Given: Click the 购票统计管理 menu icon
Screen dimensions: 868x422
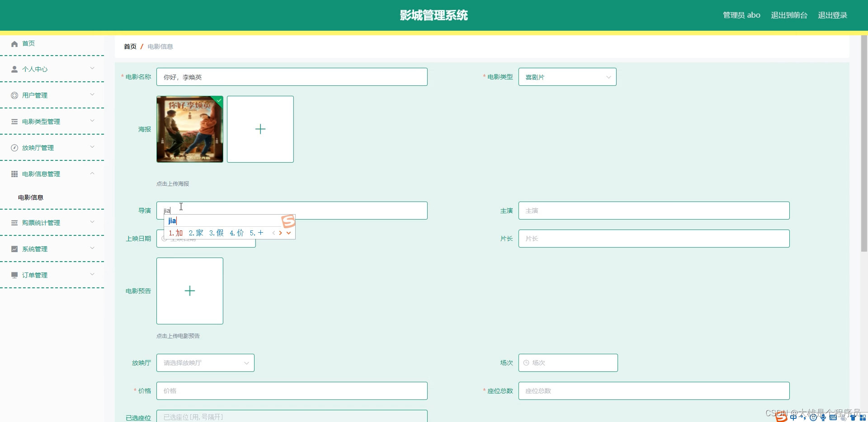Looking at the screenshot, I should point(14,223).
